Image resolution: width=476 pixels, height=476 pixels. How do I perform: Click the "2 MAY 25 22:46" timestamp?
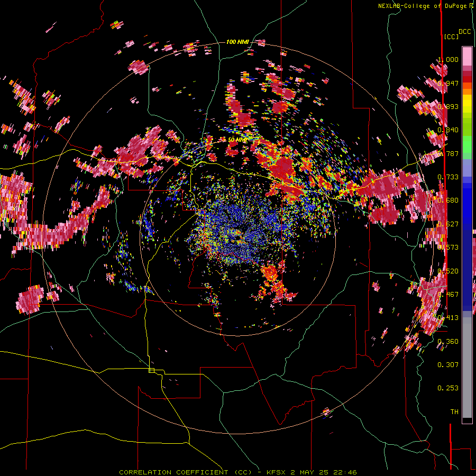[x=324, y=472]
